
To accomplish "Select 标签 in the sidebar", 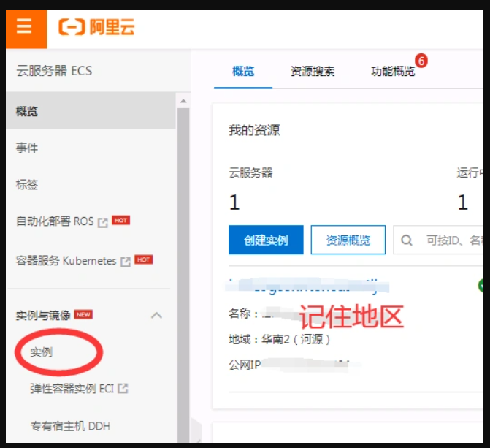I will [27, 184].
